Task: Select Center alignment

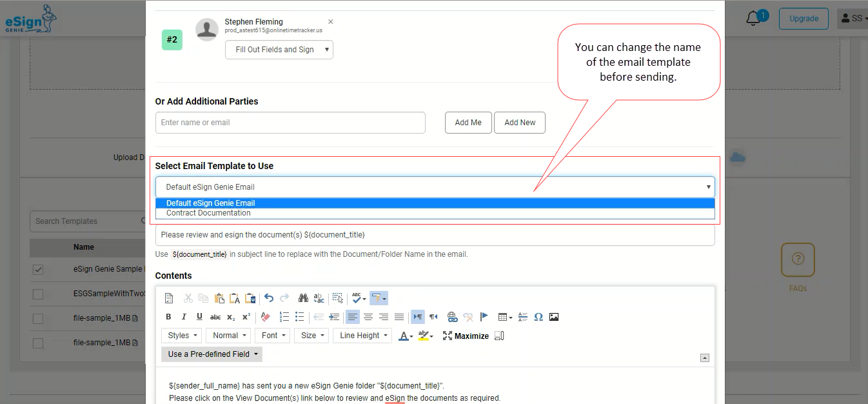Action: [x=368, y=317]
